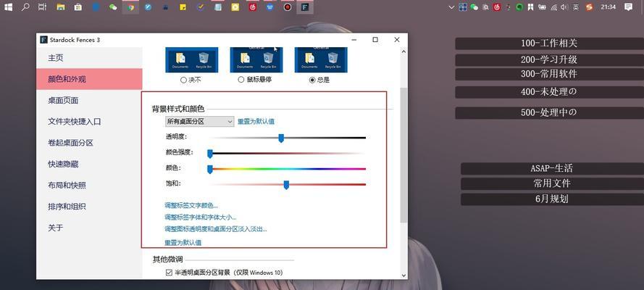
Task: Open WeChat from the taskbar
Action: [113, 7]
